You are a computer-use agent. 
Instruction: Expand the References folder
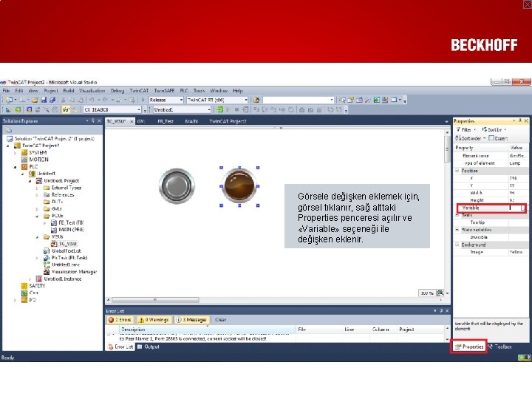pyautogui.click(x=37, y=195)
